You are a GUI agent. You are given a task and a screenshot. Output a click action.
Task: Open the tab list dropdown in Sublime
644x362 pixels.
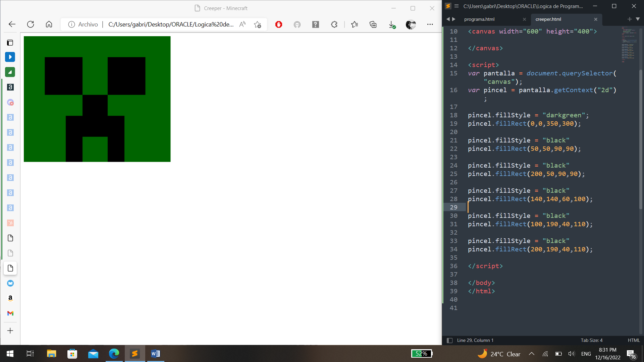[638, 19]
